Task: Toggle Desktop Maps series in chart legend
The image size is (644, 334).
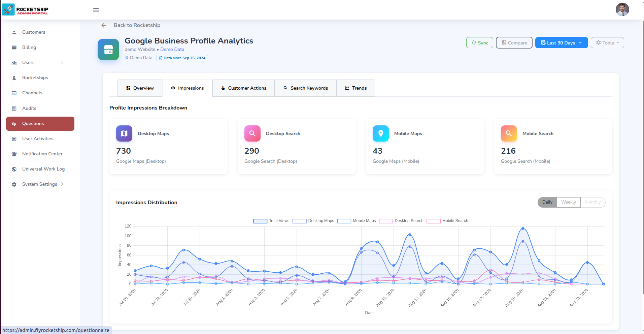Action: (313, 221)
